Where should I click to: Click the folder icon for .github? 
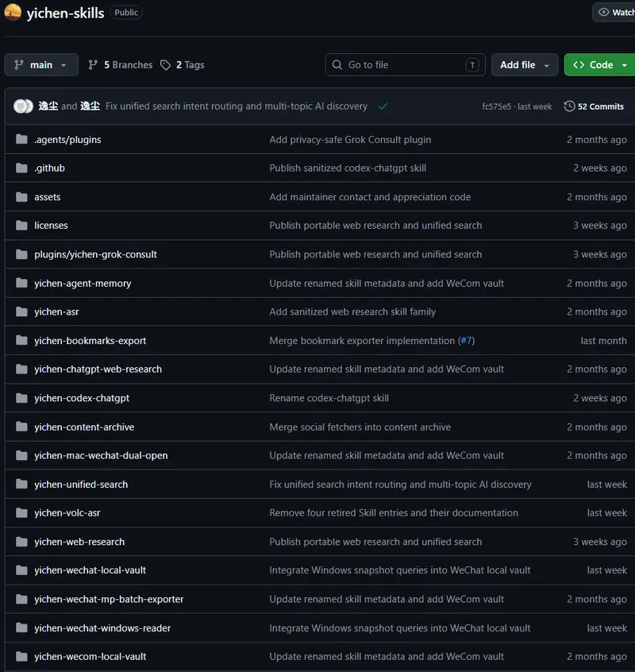21,168
